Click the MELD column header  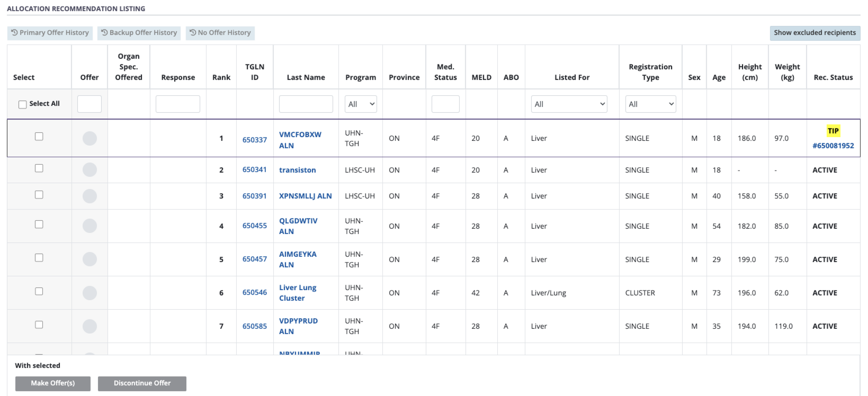click(481, 78)
